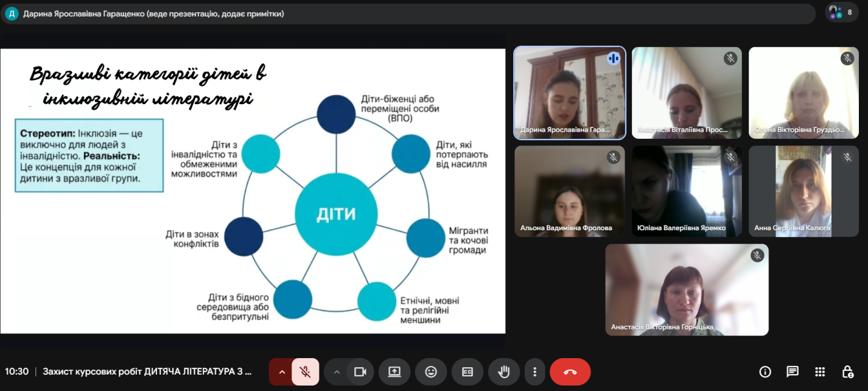Click meeting title Захист курсових робіт
The image size is (868, 391).
[x=147, y=372]
